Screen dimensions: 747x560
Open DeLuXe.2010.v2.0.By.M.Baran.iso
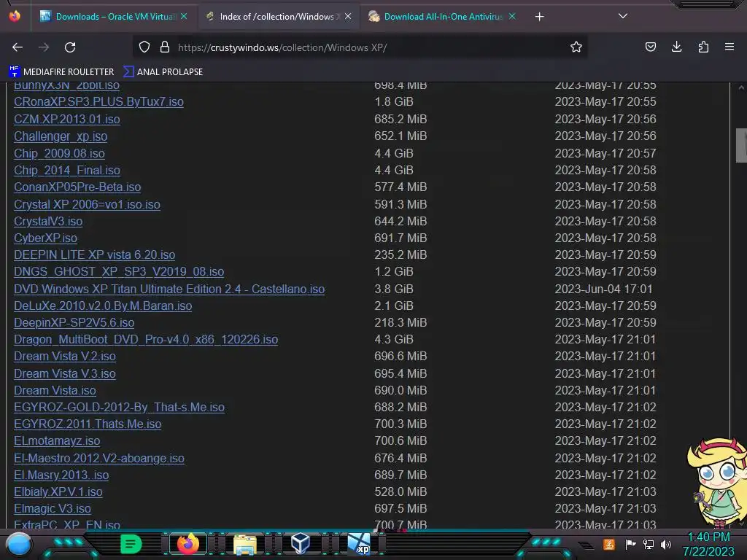pyautogui.click(x=103, y=306)
